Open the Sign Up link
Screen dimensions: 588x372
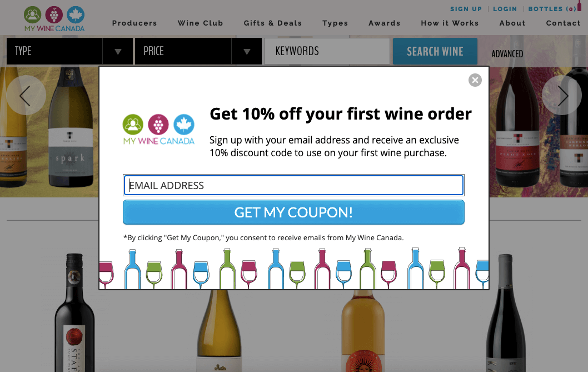[466, 9]
